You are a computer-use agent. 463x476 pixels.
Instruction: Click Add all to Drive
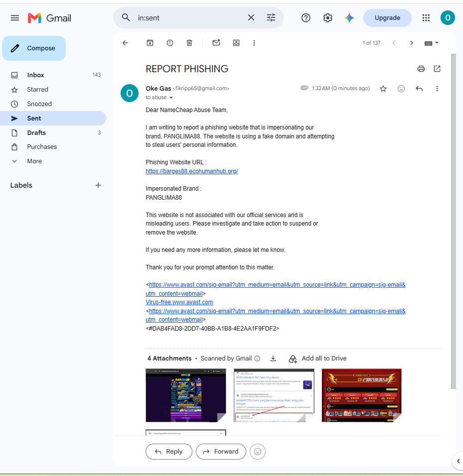point(317,359)
